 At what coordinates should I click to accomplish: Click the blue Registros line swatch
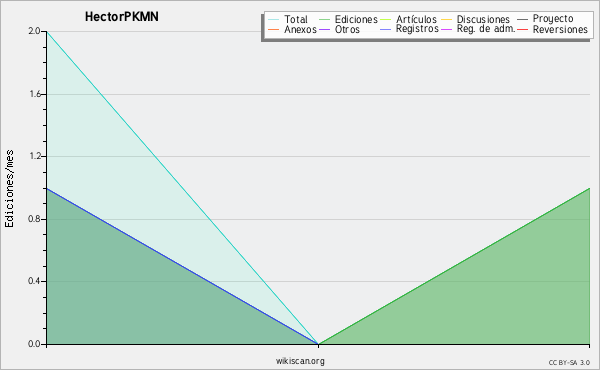point(385,29)
